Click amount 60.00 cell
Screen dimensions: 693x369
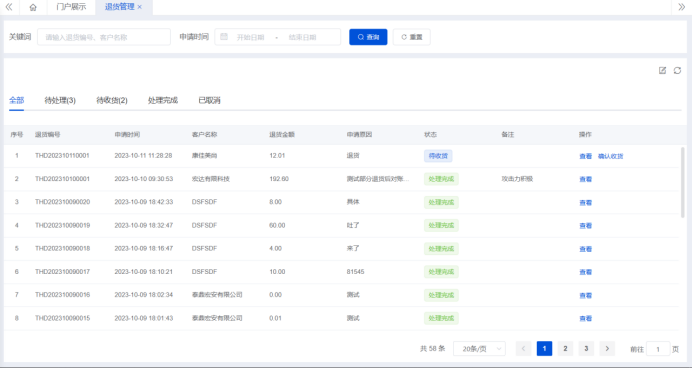[x=277, y=225]
